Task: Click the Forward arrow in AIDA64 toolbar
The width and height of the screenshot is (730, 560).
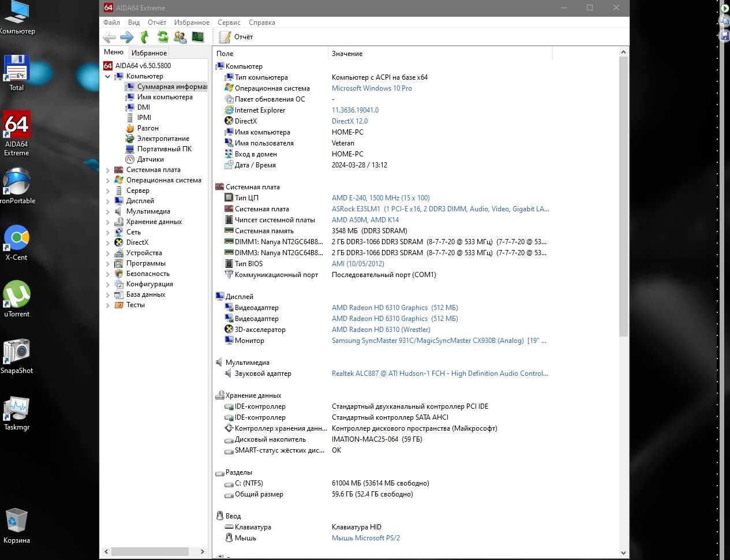Action: (127, 37)
